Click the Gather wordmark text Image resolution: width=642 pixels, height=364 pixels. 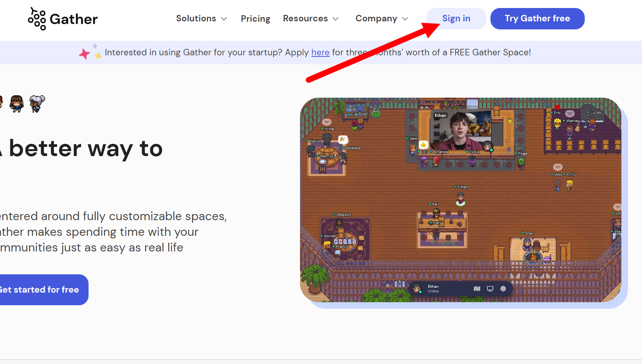pos(74,19)
